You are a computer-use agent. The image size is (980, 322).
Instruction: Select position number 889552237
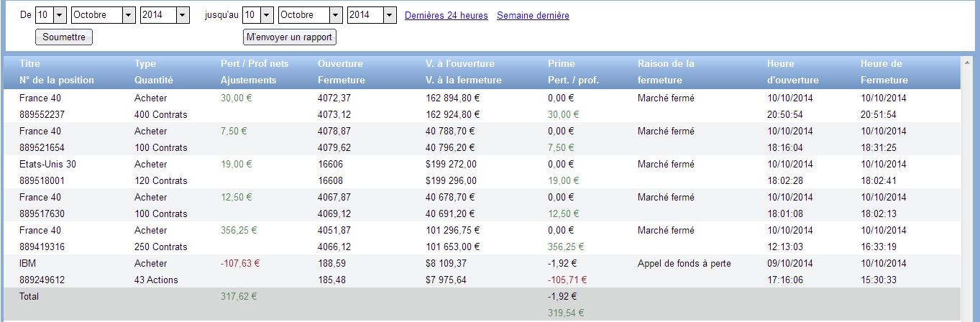tap(42, 114)
